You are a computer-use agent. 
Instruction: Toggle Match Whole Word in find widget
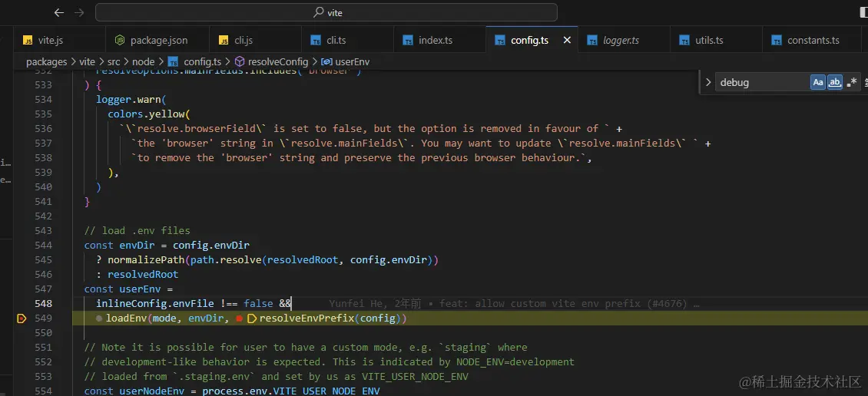coord(835,82)
